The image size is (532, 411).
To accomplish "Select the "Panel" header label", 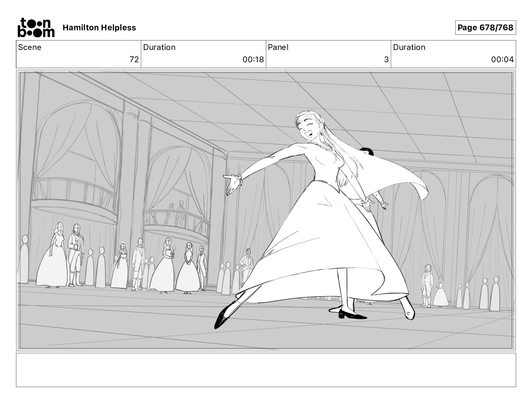I will tap(278, 47).
